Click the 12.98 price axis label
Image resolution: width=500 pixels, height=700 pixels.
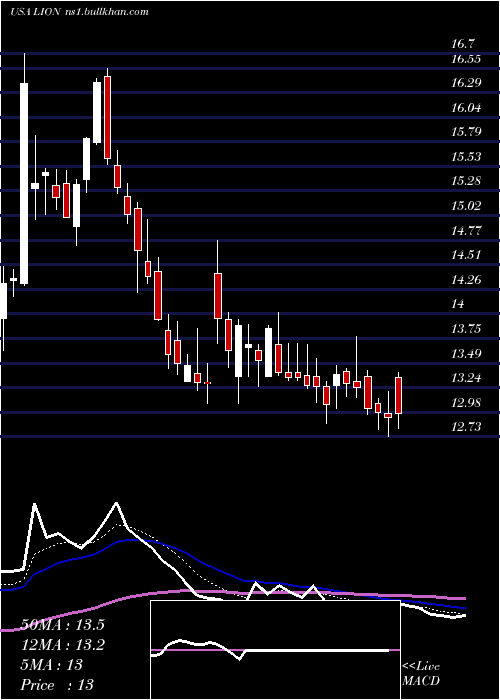[x=466, y=403]
